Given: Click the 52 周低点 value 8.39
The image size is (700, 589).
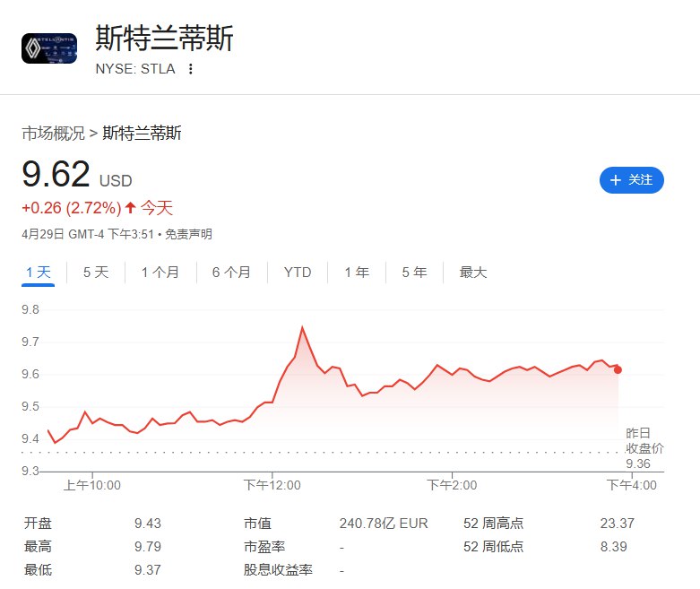Looking at the screenshot, I should pos(613,547).
